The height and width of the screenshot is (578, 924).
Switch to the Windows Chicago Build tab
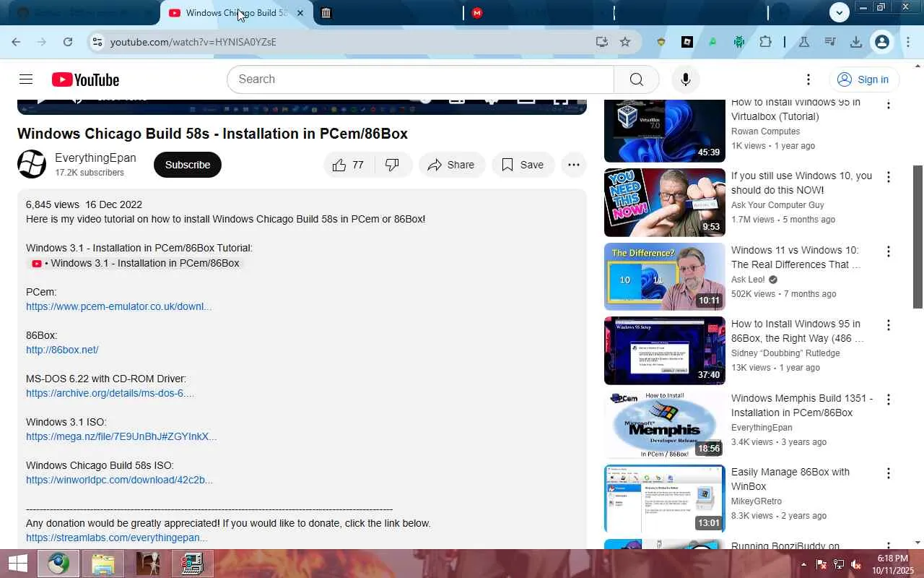[236, 13]
